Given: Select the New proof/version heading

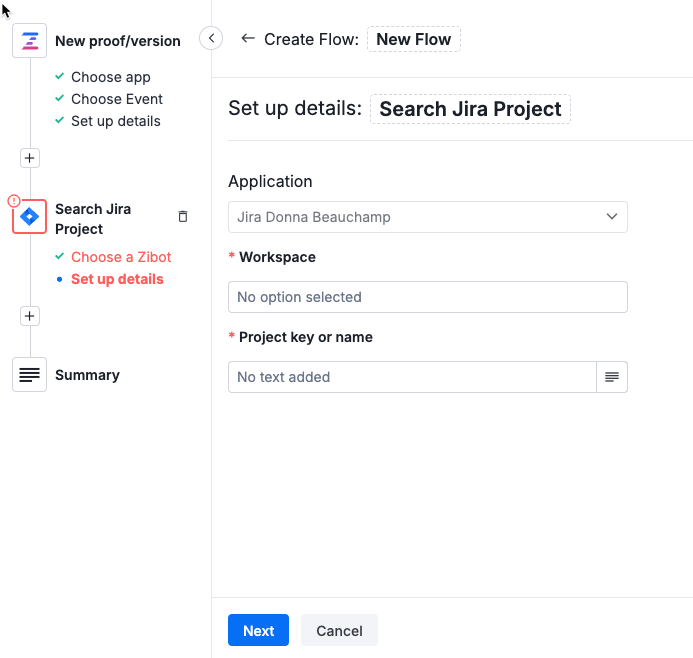Looking at the screenshot, I should (x=118, y=41).
